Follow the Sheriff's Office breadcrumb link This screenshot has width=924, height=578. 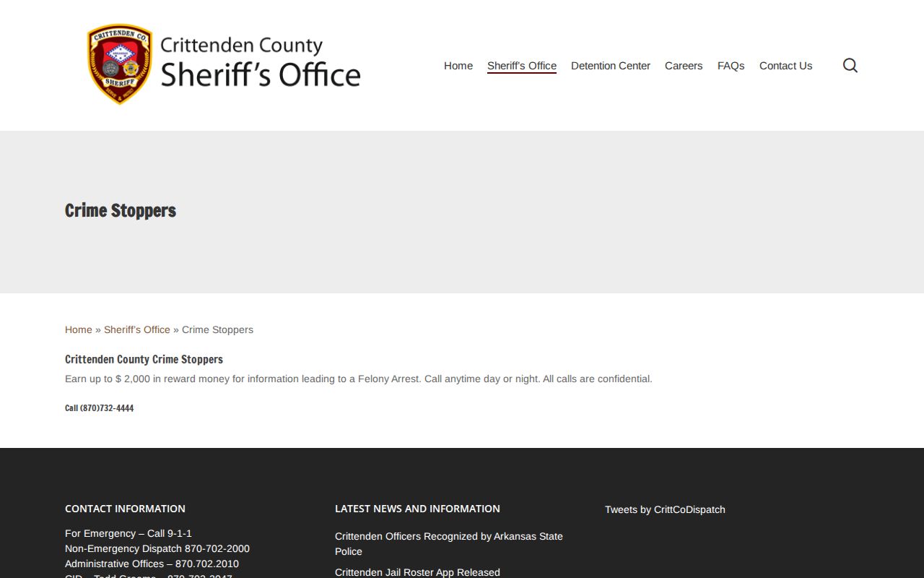pyautogui.click(x=137, y=329)
